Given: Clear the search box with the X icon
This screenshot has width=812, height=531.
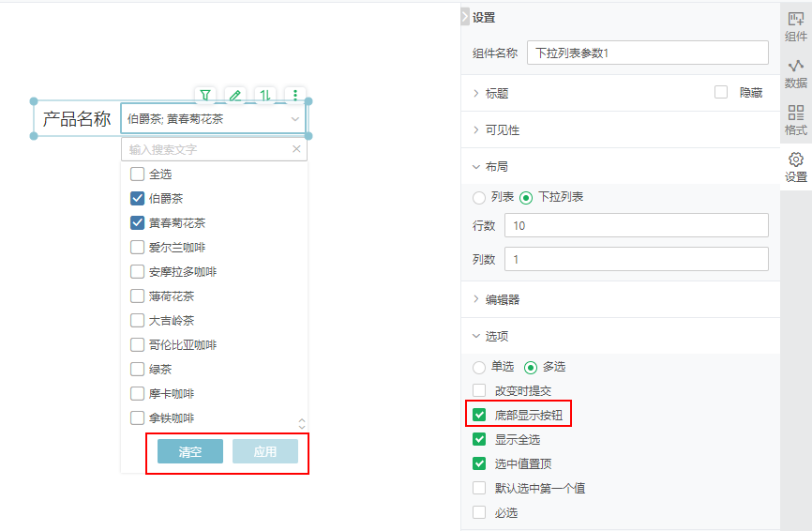Looking at the screenshot, I should coord(297,149).
